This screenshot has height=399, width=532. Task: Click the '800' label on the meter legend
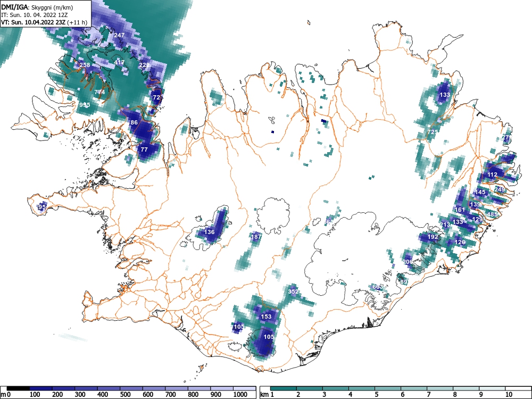[x=193, y=395]
